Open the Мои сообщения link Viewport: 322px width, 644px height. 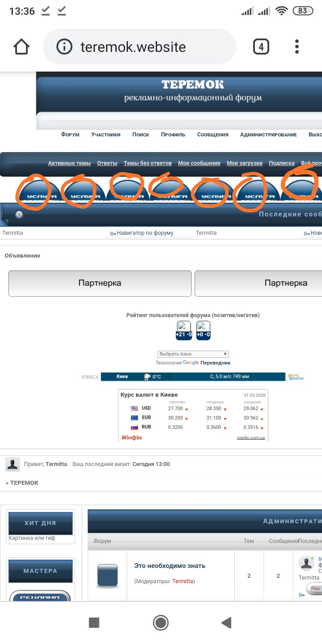click(x=199, y=163)
